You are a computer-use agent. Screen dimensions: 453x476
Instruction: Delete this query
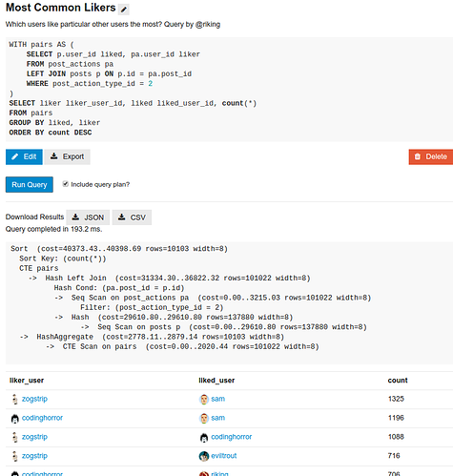(431, 156)
